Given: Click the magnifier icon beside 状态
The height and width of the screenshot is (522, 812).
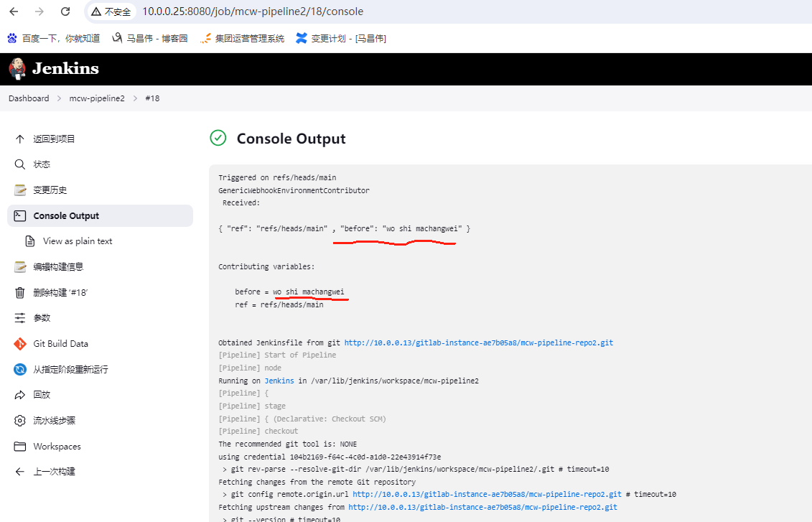Looking at the screenshot, I should (x=19, y=164).
